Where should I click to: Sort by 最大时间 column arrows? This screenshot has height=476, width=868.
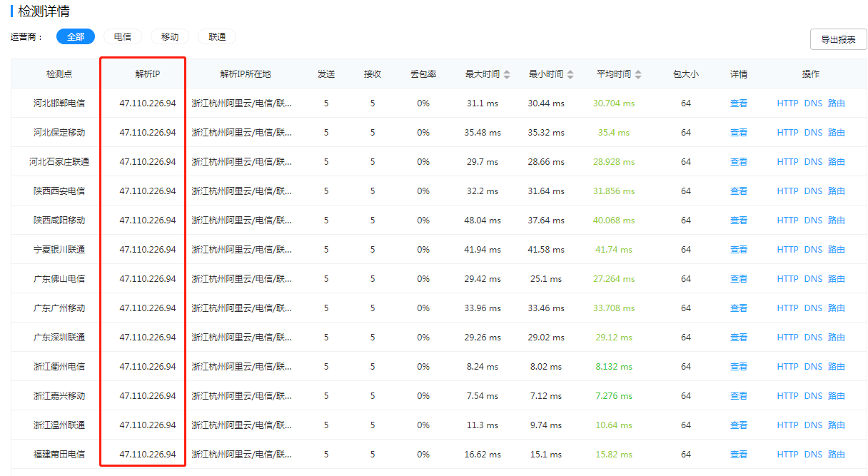click(507, 74)
